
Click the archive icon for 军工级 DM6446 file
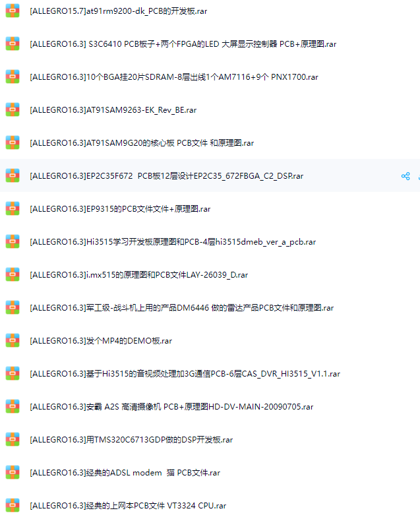pyautogui.click(x=13, y=307)
